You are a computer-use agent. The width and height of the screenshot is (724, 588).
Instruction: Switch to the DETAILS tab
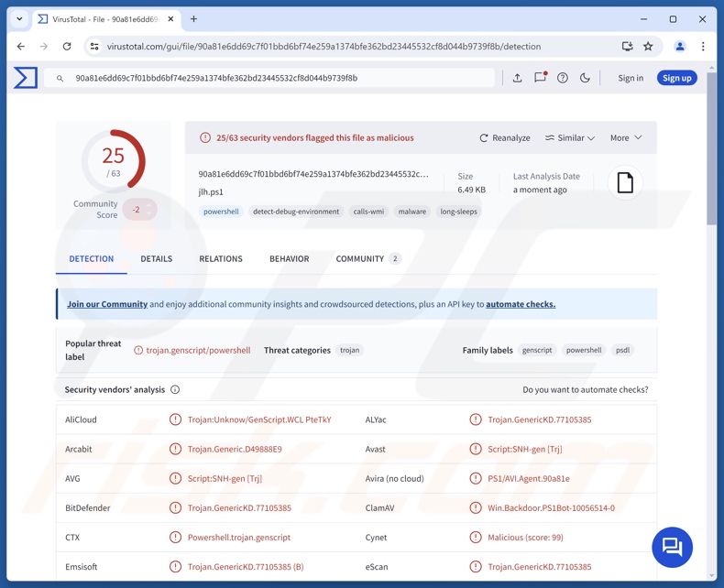156,259
